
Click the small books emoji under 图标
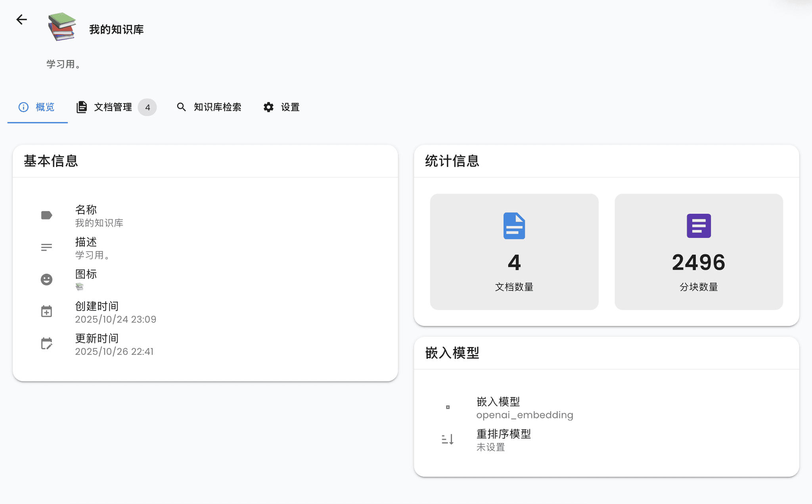coord(80,287)
